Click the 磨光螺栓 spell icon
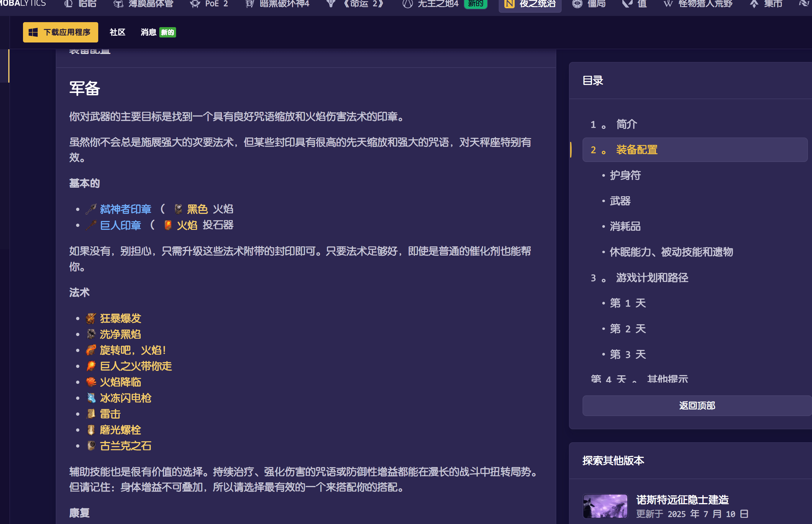This screenshot has width=812, height=524. (91, 430)
